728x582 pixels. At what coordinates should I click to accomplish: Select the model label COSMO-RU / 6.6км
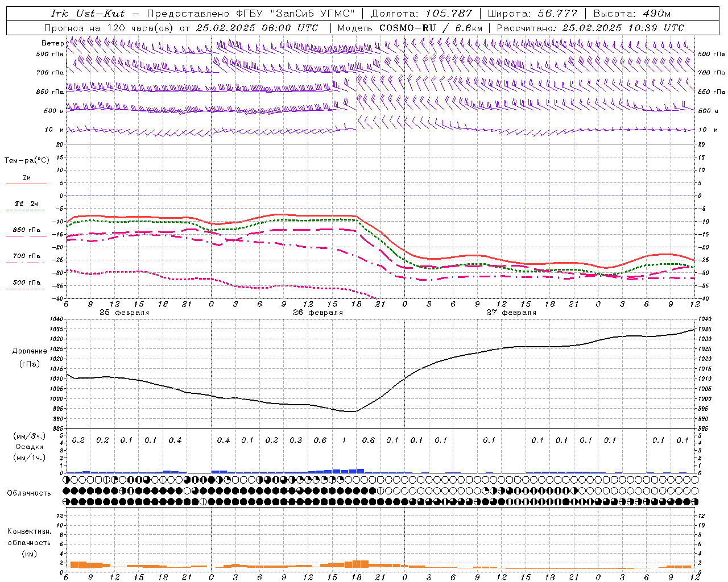pyautogui.click(x=431, y=27)
